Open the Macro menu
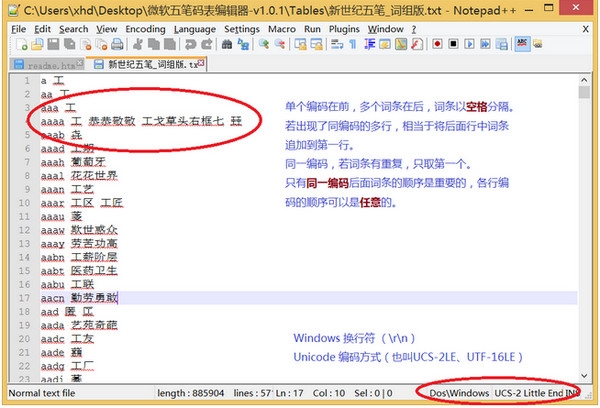Viewport: 600px width, 408px height. [x=282, y=29]
